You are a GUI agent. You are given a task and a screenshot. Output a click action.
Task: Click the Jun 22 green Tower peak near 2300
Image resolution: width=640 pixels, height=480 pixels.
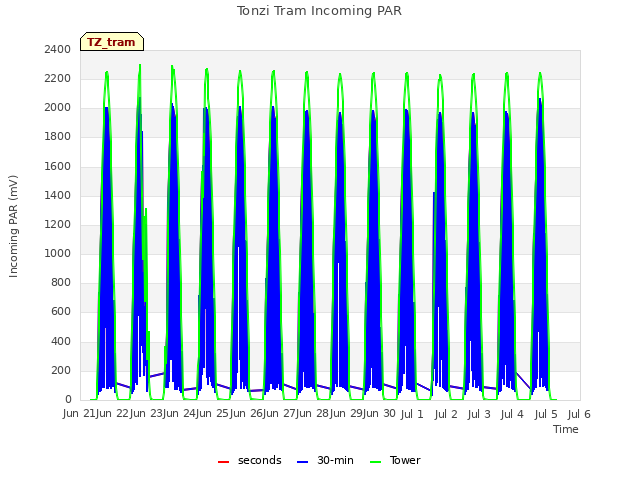[140, 65]
